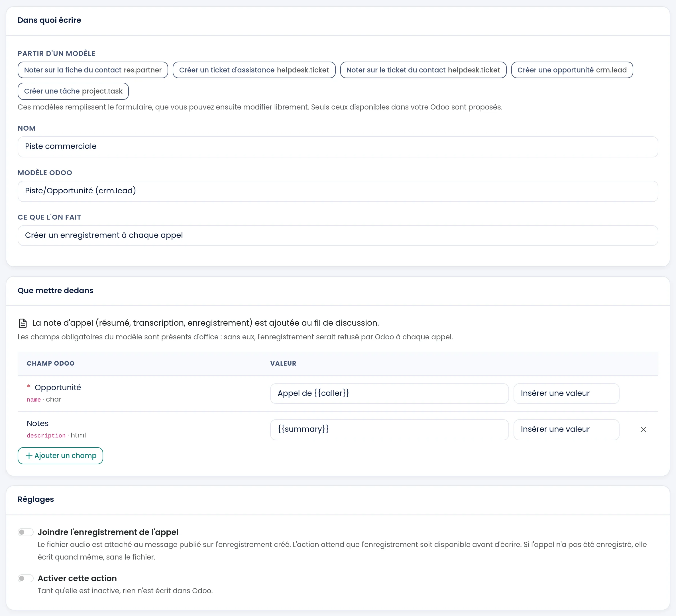Image resolution: width=676 pixels, height=616 pixels.
Task: Click the Ajouter un champ button
Action: click(x=60, y=456)
